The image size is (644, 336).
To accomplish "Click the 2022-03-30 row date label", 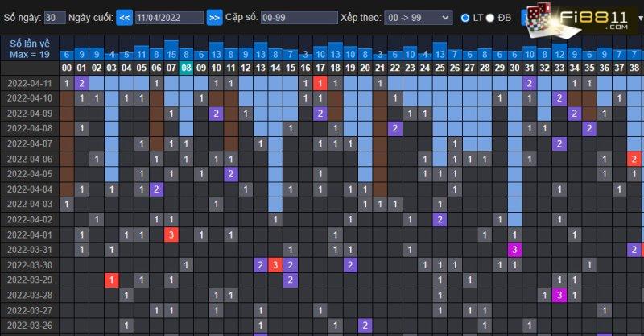I will (30, 265).
